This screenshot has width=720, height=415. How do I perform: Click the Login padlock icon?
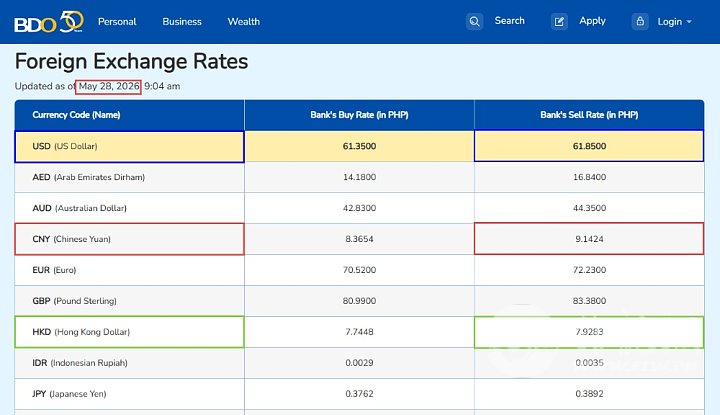pyautogui.click(x=640, y=22)
